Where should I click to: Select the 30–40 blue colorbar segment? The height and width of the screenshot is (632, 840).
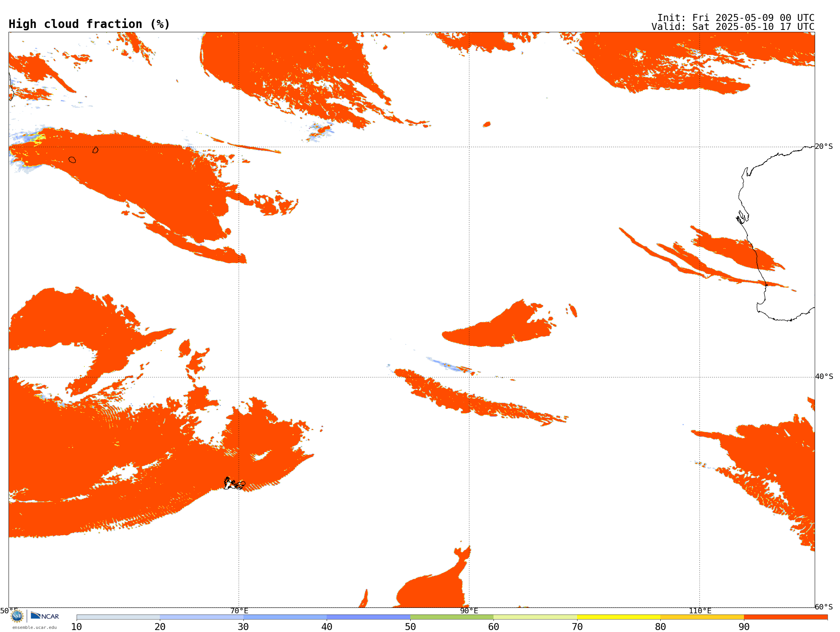tap(285, 617)
